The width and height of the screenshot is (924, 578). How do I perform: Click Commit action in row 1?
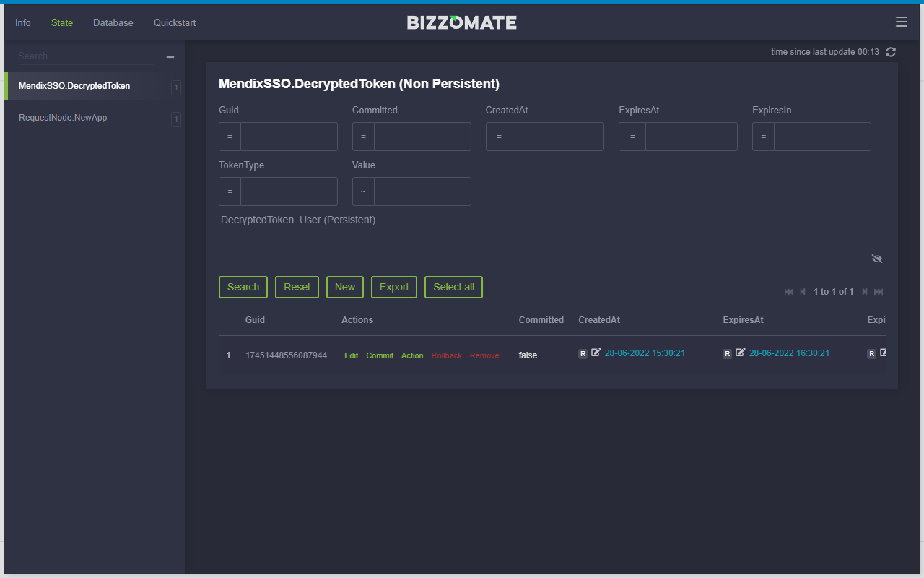(380, 355)
